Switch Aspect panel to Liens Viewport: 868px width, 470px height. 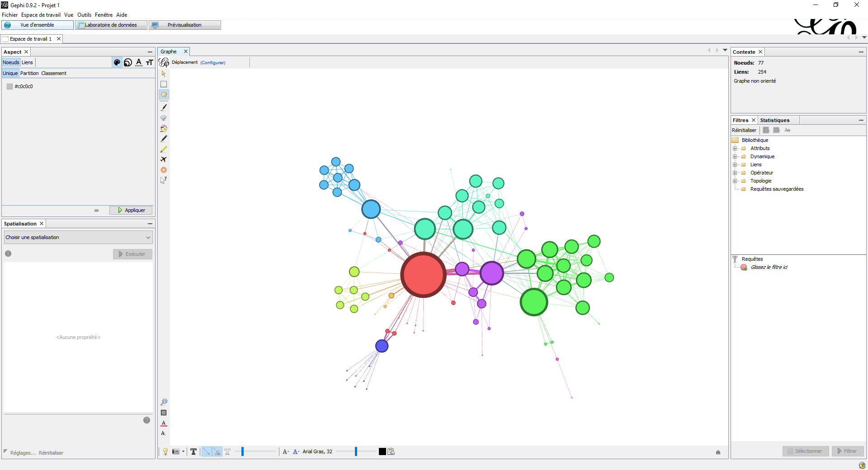[27, 62]
